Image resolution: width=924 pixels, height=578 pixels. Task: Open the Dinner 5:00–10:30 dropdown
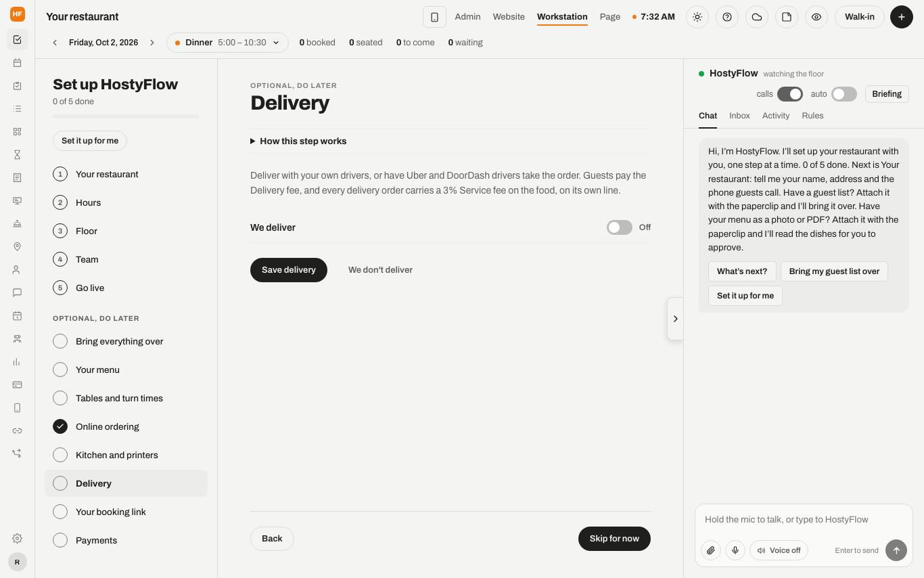click(x=227, y=43)
